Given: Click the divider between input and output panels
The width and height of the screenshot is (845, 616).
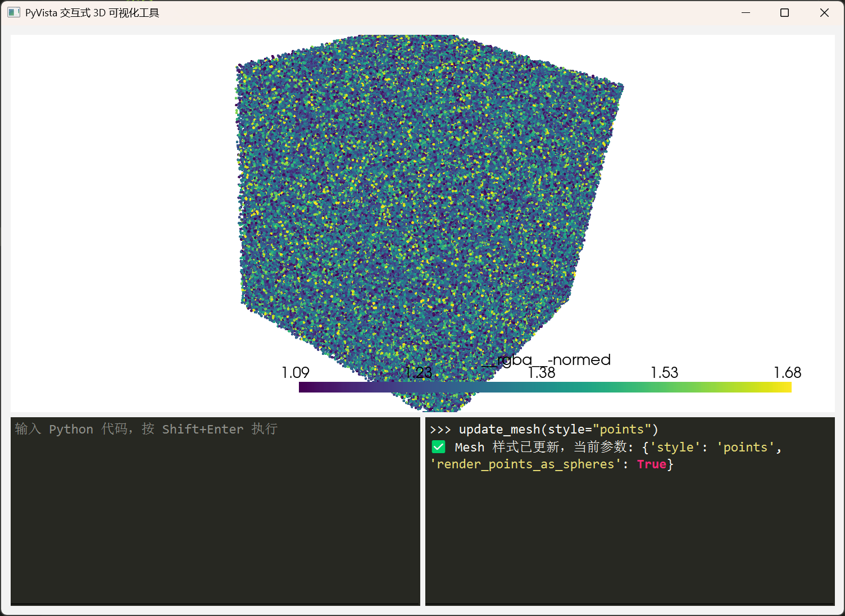Looking at the screenshot, I should click(x=422, y=510).
